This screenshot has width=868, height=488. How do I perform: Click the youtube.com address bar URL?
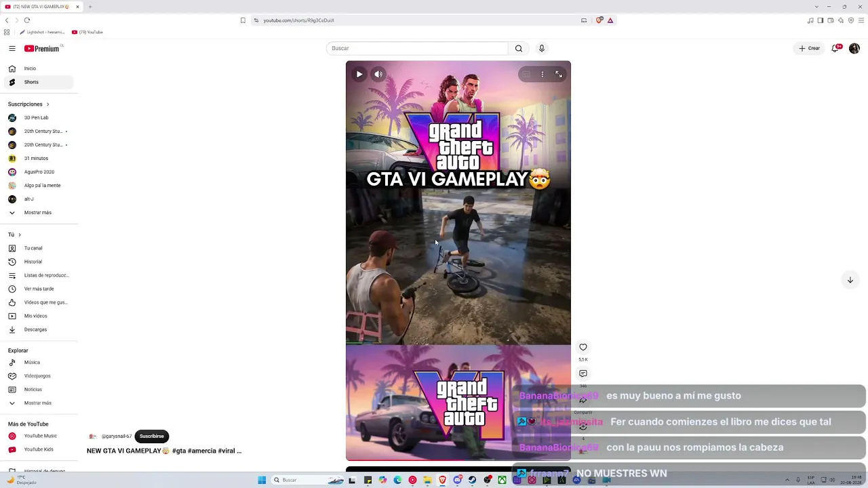coord(298,20)
